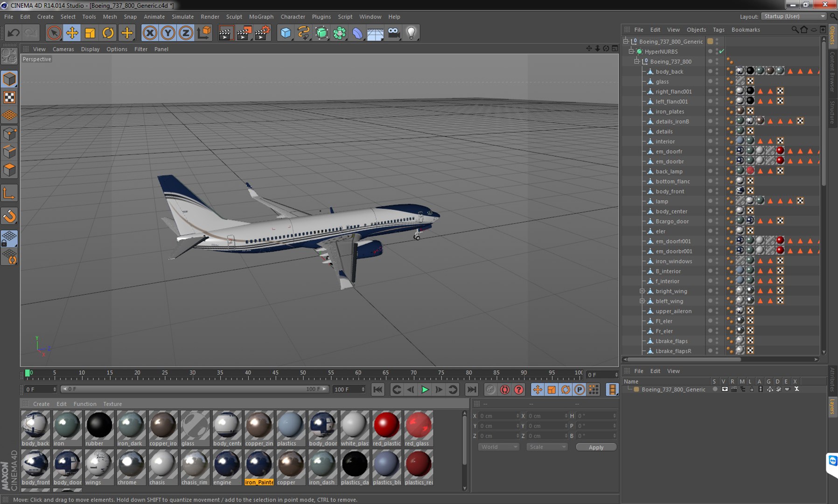Open the Bookmarks menu in Objects manager
Viewport: 838px width, 504px height.
tap(745, 29)
